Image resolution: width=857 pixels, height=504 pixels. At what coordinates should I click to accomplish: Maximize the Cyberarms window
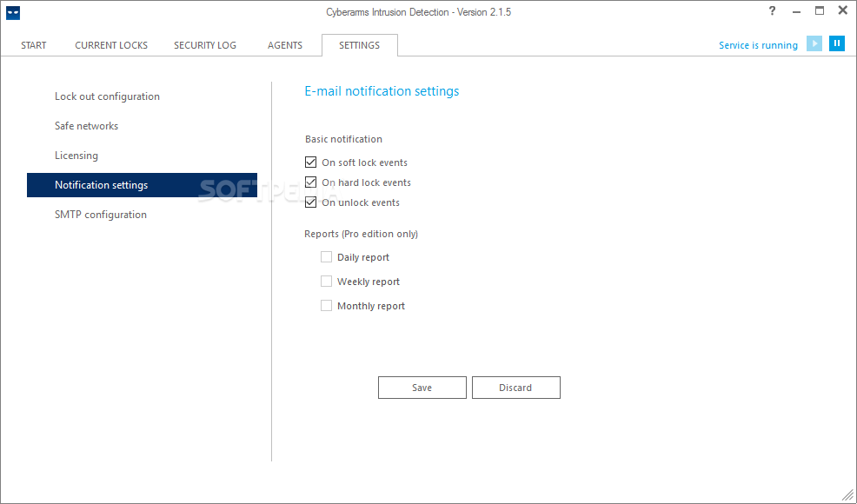(x=820, y=11)
